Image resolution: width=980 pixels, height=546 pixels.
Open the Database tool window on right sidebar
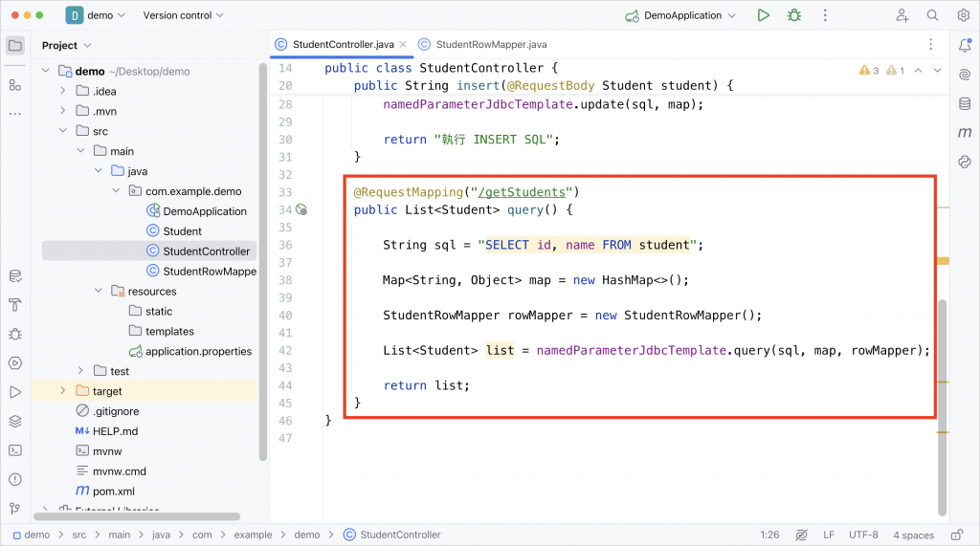[965, 103]
